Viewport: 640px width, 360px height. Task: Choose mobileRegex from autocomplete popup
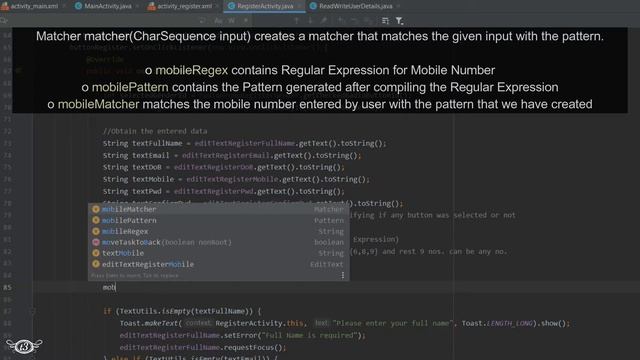pos(218,231)
